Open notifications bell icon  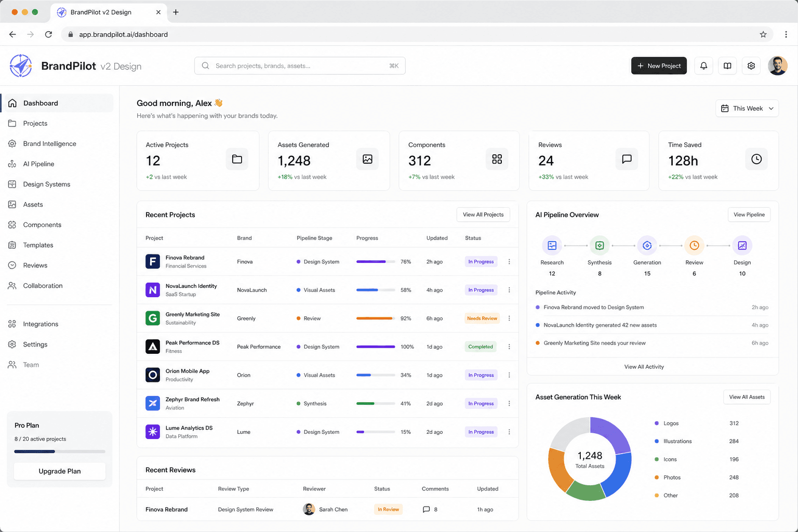coord(703,66)
